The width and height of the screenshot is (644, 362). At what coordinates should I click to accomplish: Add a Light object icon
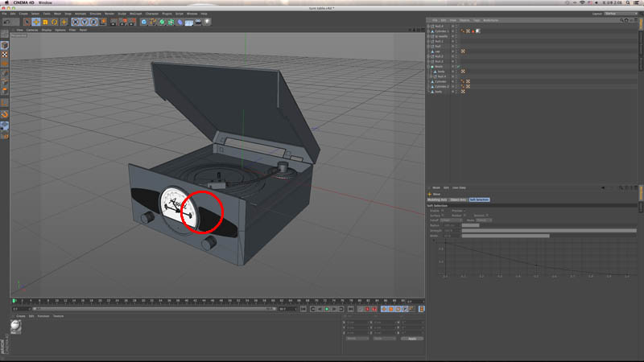pos(207,23)
